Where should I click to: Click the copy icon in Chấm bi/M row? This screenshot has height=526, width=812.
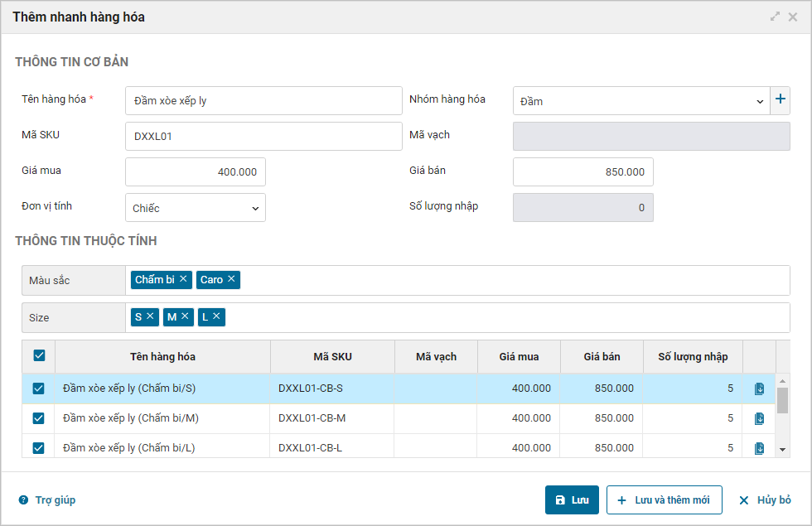(759, 418)
